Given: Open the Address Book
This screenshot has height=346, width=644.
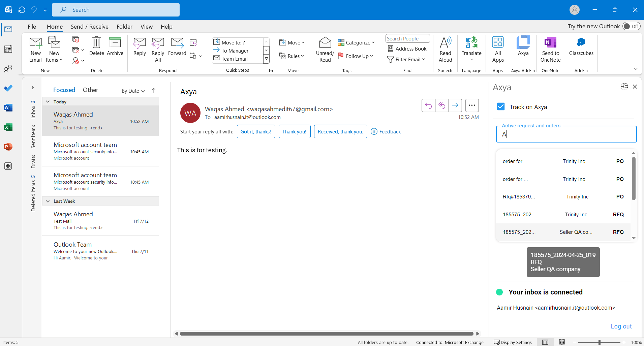Looking at the screenshot, I should 407,49.
